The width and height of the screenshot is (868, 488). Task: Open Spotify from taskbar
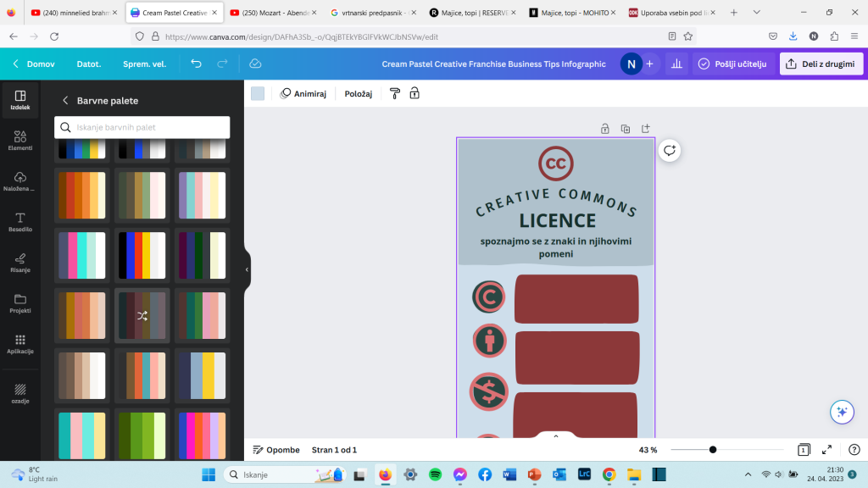435,474
